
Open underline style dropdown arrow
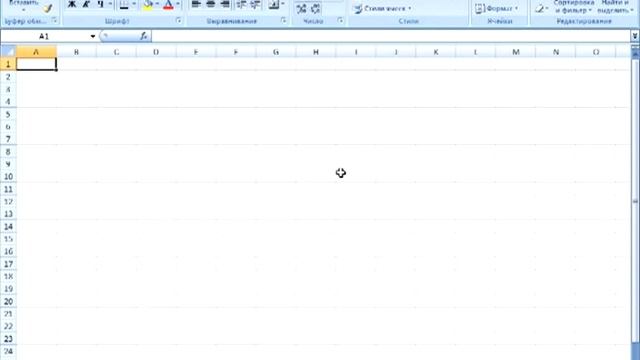coord(110,4)
